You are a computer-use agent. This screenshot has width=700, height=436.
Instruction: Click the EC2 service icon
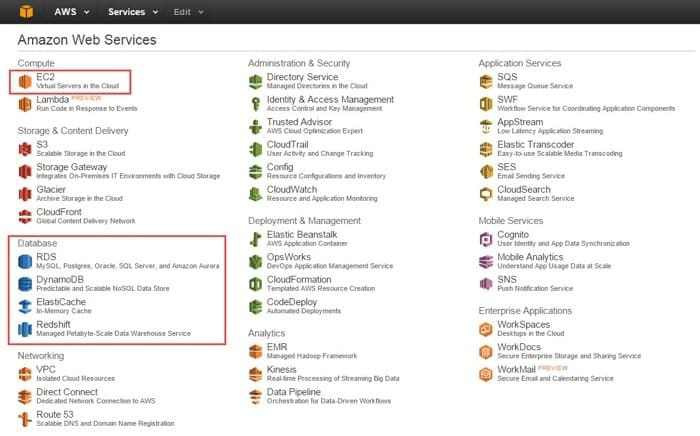[x=25, y=82]
